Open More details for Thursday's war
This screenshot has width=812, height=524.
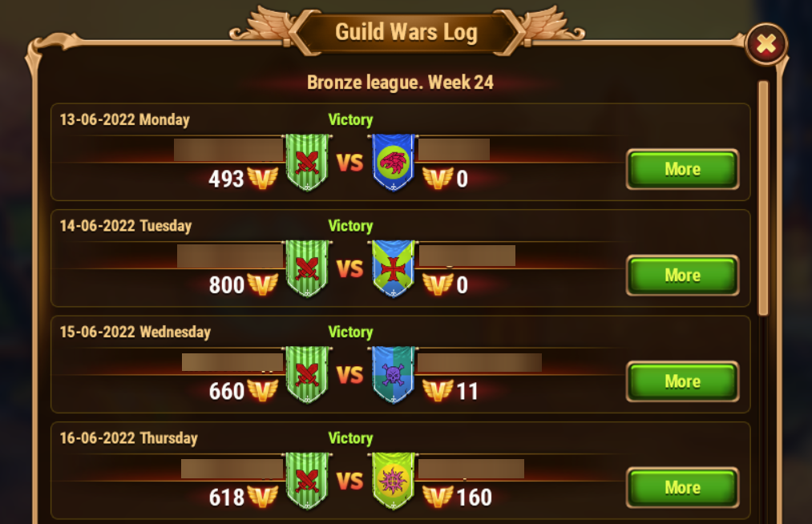point(682,488)
